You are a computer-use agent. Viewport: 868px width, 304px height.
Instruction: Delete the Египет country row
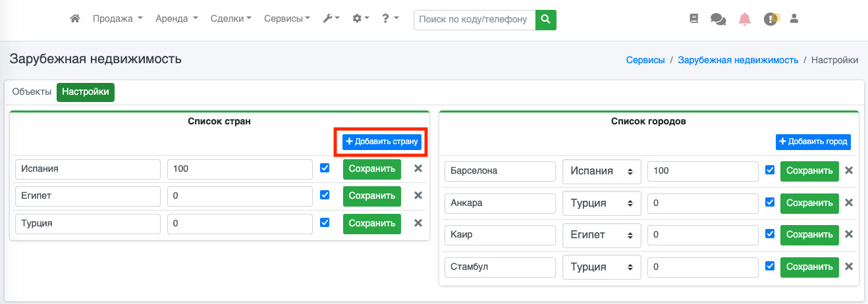tap(418, 195)
